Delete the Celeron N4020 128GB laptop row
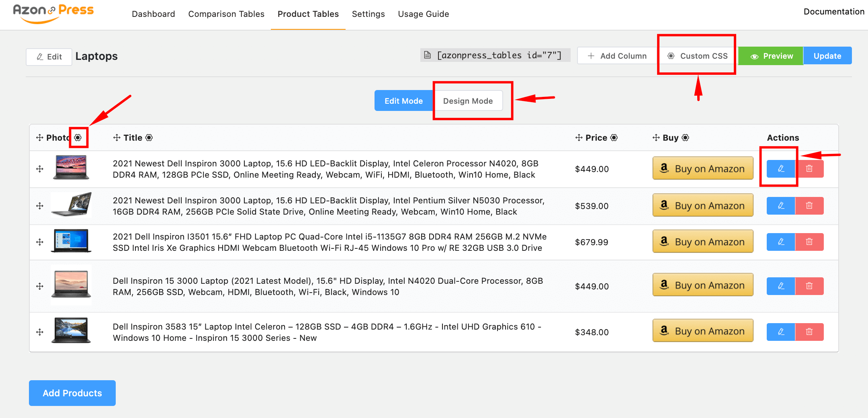 809,169
